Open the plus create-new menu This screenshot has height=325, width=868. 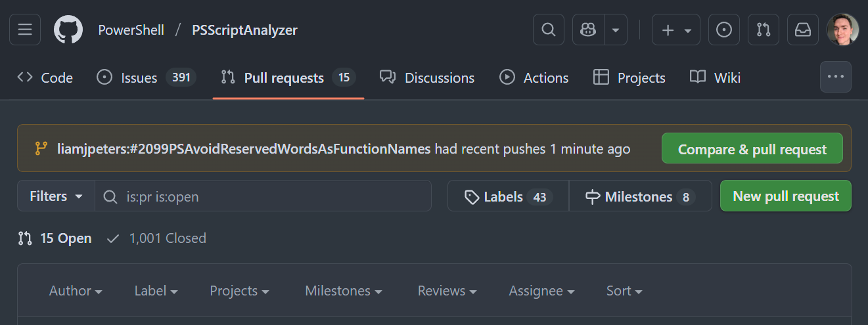tap(676, 30)
